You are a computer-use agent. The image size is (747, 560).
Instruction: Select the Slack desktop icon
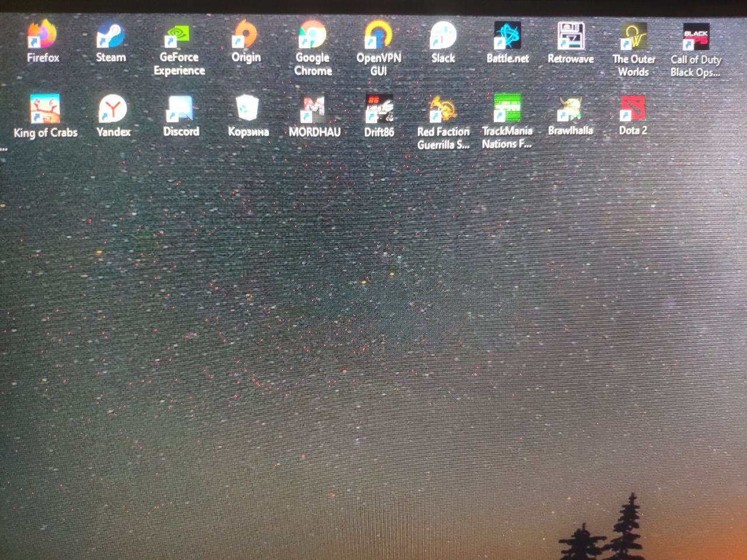tap(444, 36)
